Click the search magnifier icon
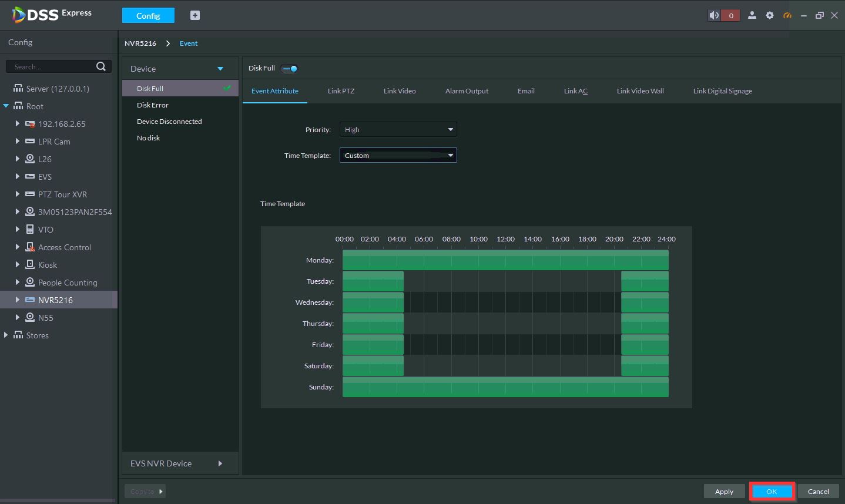The width and height of the screenshot is (845, 504). 101,66
